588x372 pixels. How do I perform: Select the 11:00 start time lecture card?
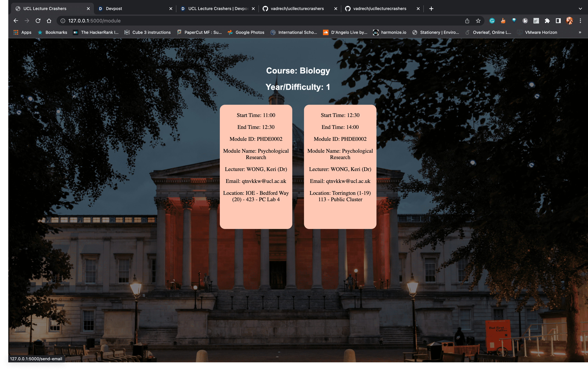[x=256, y=167]
